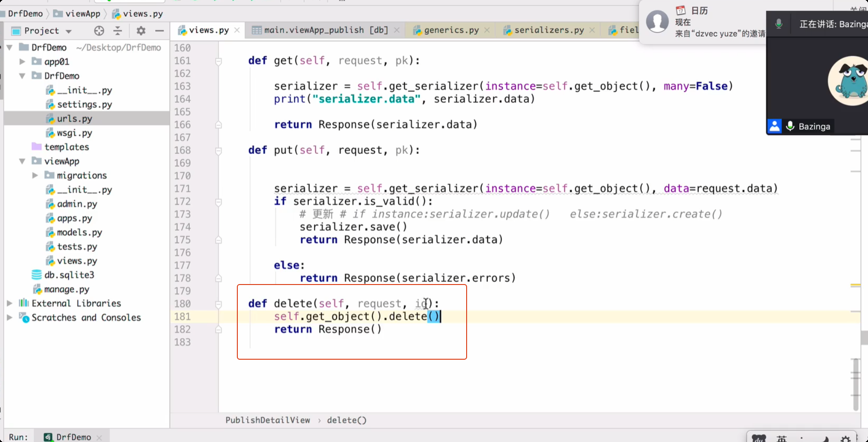
Task: Select manage.py in the project tree
Action: pyautogui.click(x=67, y=289)
